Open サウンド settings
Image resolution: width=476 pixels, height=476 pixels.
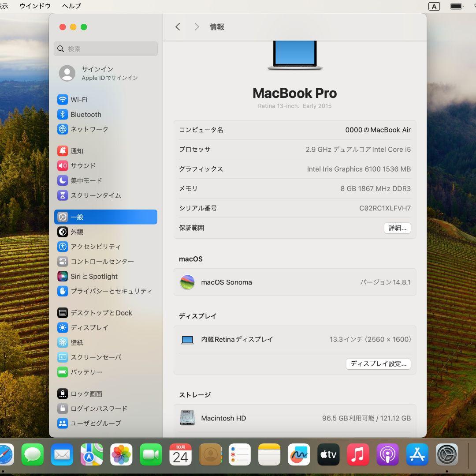coord(106,165)
